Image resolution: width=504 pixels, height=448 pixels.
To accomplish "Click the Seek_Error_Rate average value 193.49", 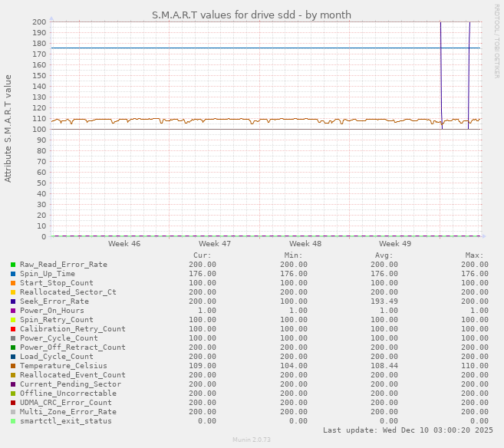I will [384, 301].
